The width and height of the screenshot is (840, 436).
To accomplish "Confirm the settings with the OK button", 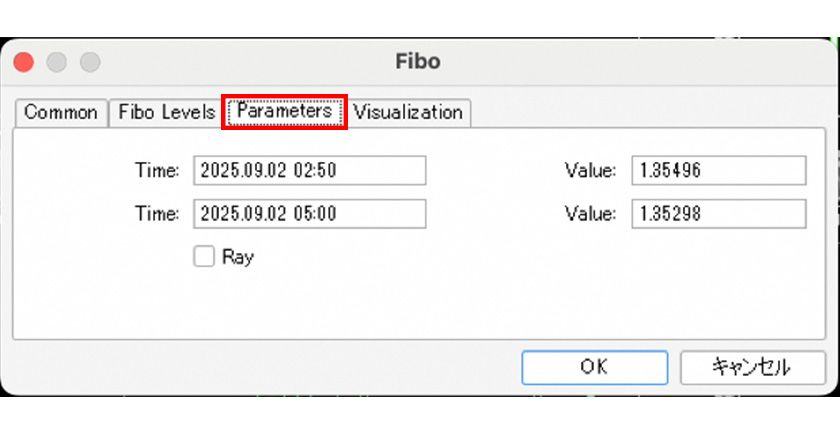I will tap(594, 367).
